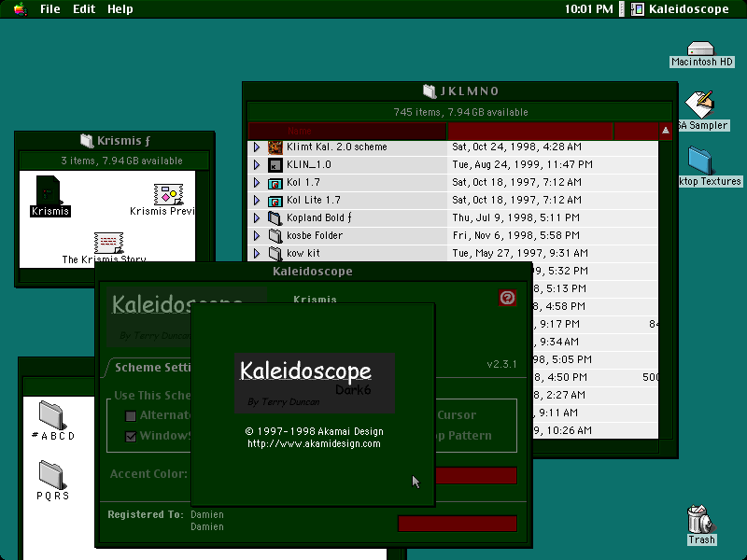Image resolution: width=747 pixels, height=560 pixels.
Task: Click the Kopland Bold ƒ folder icon
Action: pyautogui.click(x=275, y=218)
